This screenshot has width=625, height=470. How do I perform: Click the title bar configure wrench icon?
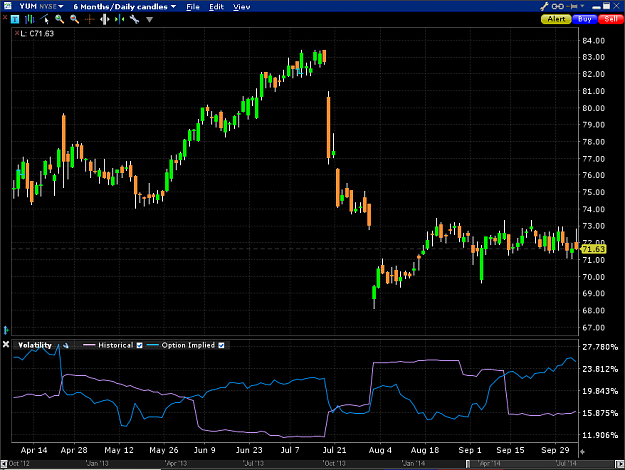[x=544, y=6]
